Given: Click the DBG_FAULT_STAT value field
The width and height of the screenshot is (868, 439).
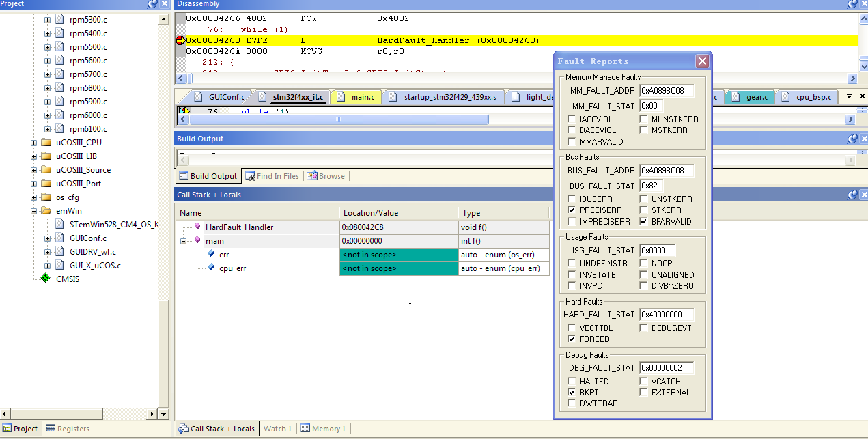Looking at the screenshot, I should pyautogui.click(x=666, y=369).
